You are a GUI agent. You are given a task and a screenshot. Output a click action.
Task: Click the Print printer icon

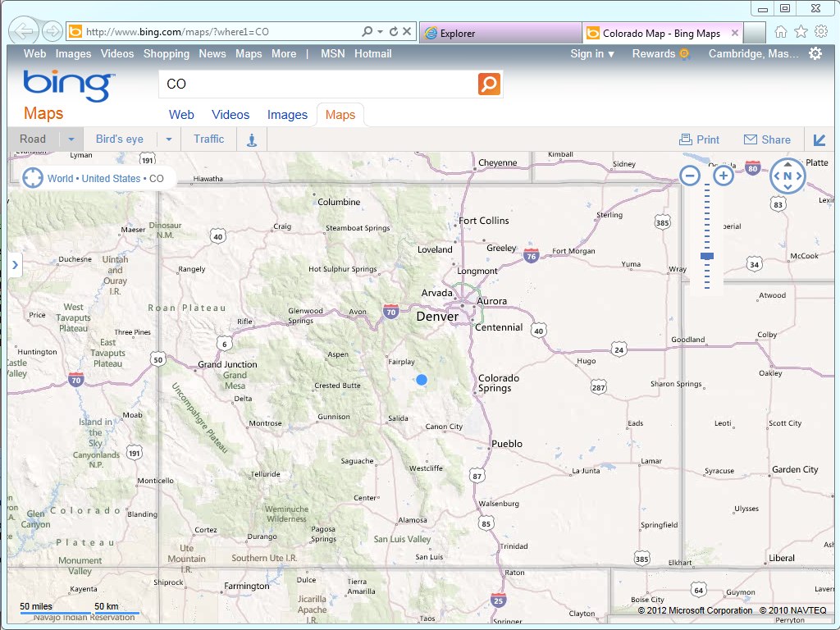click(685, 139)
